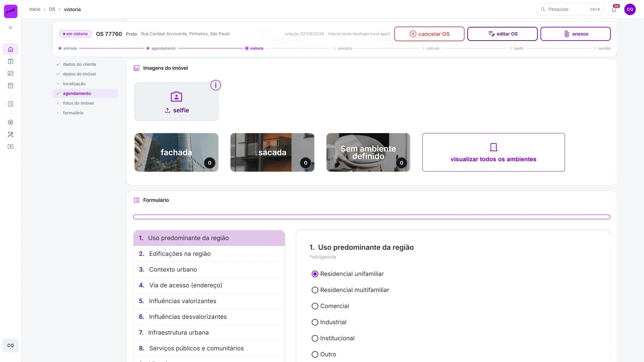Click the editar OS button
Screen dimensions: 644x362
502,34
